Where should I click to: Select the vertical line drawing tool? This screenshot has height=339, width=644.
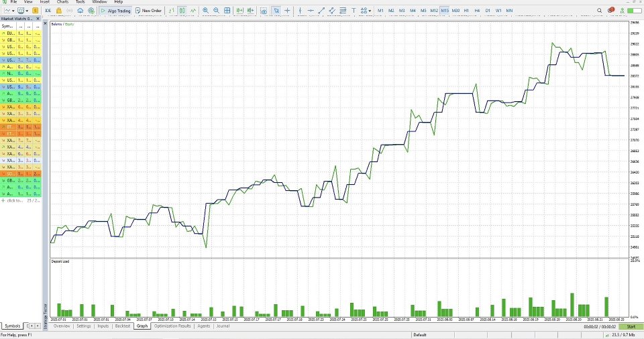click(x=301, y=11)
